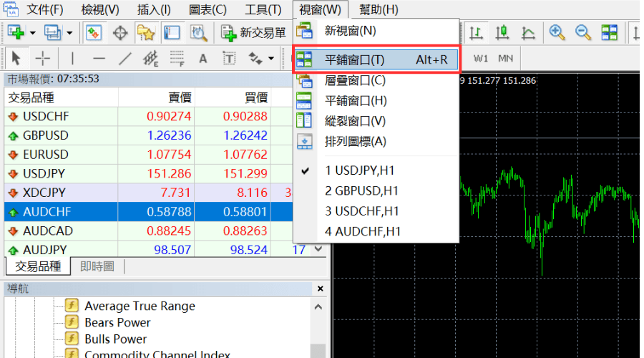Image resolution: width=644 pixels, height=358 pixels.
Task: Open the Strategy Tester magnifier icon
Action: pyautogui.click(x=198, y=32)
